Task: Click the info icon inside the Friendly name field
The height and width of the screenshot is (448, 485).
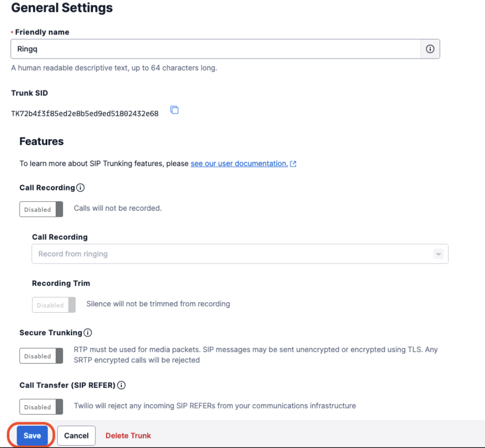Action: pyautogui.click(x=429, y=49)
